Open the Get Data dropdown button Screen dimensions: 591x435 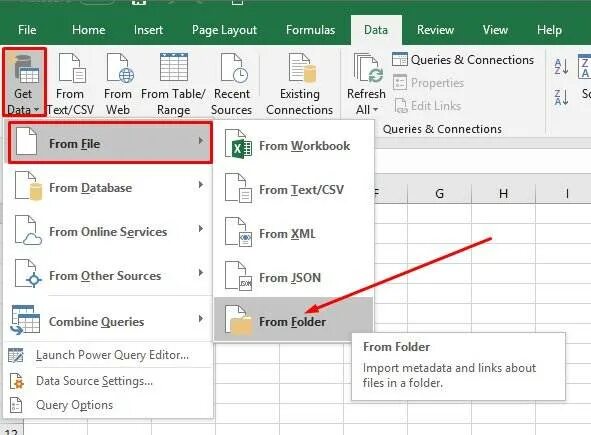tap(24, 82)
